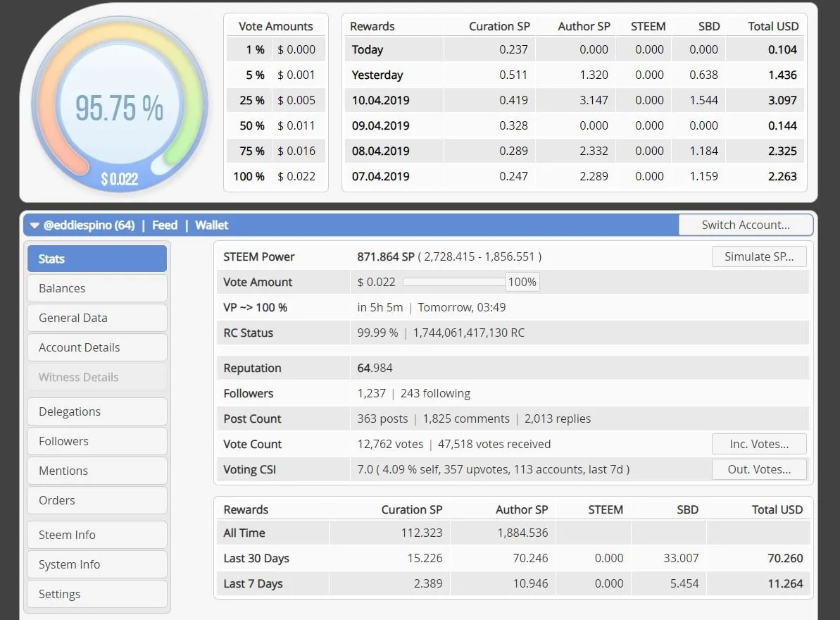Open Delegations from the sidebar
The image size is (840, 620).
(97, 411)
